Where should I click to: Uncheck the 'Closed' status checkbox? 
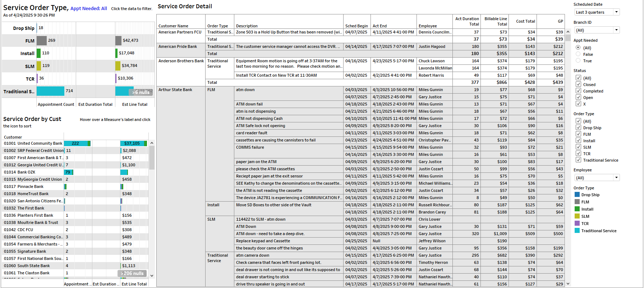(x=578, y=85)
